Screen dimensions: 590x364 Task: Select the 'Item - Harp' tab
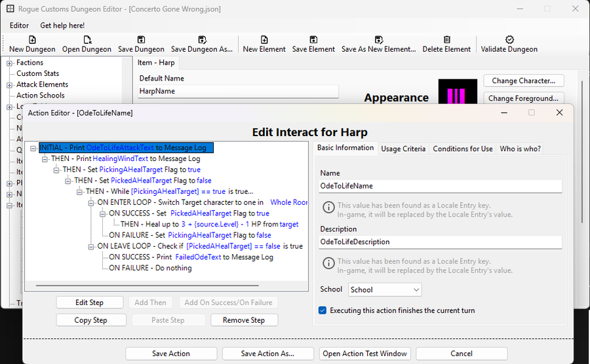point(156,63)
